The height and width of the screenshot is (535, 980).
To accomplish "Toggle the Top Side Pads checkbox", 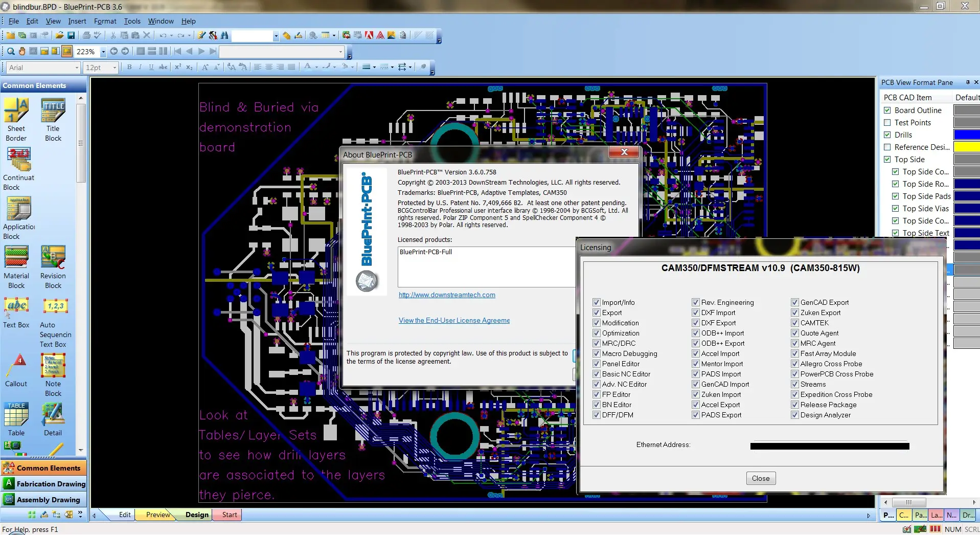I will (895, 196).
